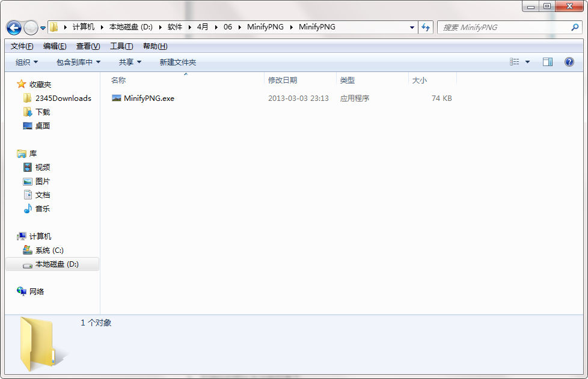Click the 收藏夹 star icon

click(x=22, y=84)
